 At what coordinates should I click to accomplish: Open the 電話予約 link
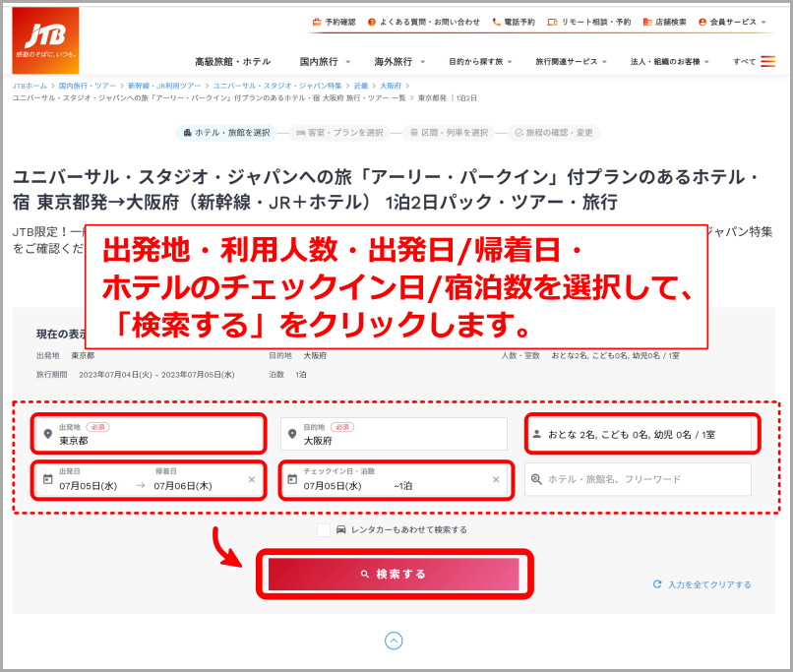[519, 23]
